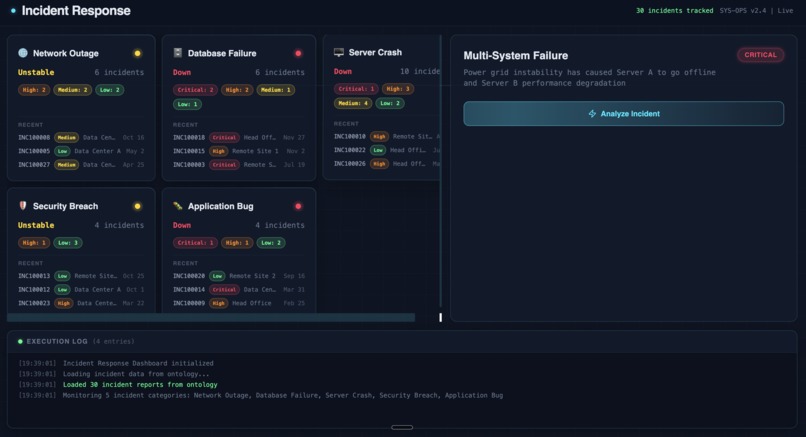Click the Database Failure card title
Viewport: 806px width, 437px height.
pos(222,53)
